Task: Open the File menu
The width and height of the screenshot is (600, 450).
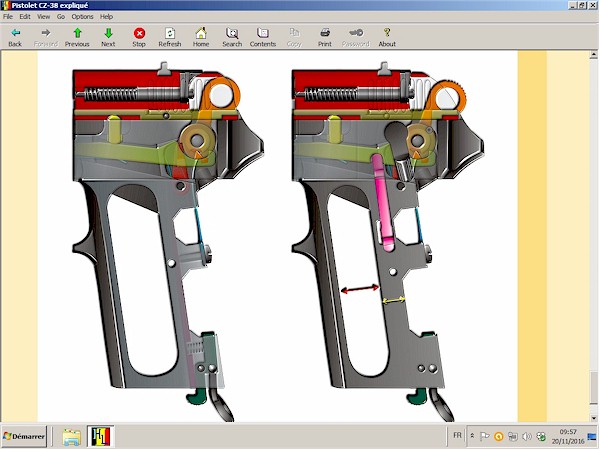Action: click(8, 16)
